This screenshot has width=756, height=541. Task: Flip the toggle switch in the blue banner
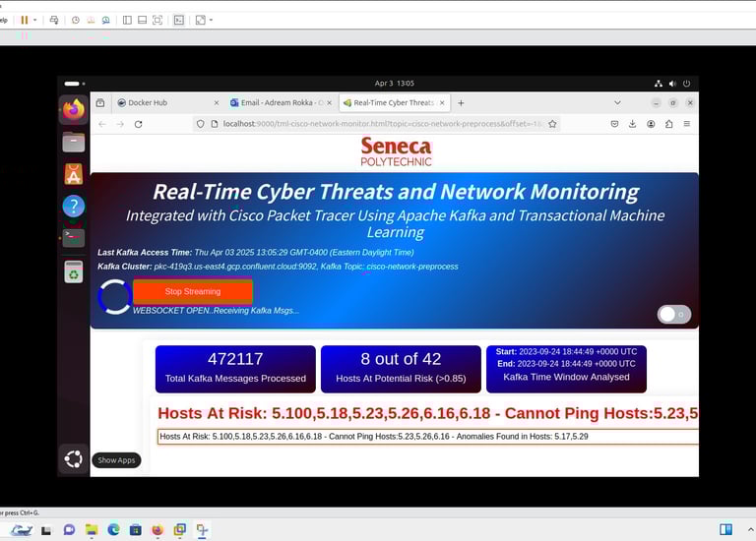tap(674, 314)
